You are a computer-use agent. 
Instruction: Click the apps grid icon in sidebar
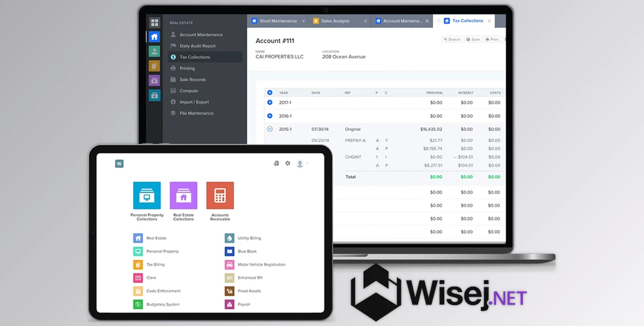pos(154,23)
